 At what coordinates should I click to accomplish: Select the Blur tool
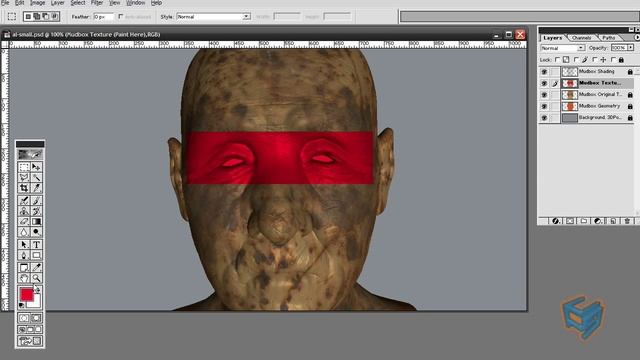pyautogui.click(x=24, y=232)
